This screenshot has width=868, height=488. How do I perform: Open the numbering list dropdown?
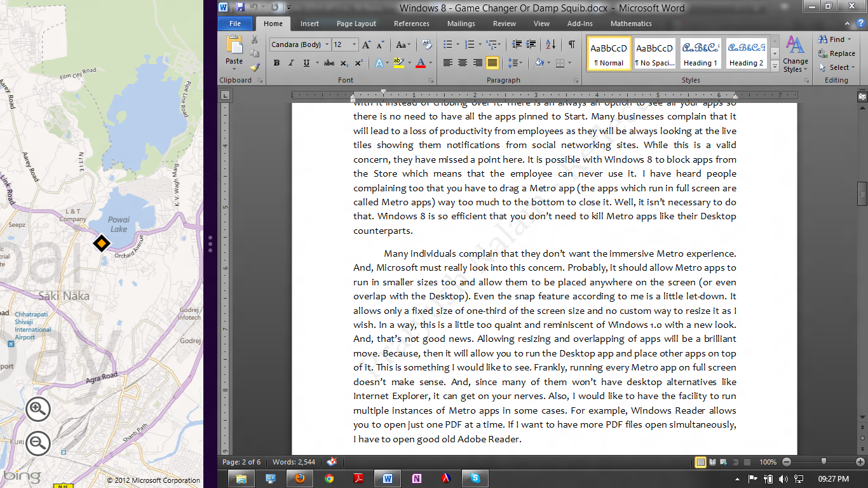coord(479,44)
